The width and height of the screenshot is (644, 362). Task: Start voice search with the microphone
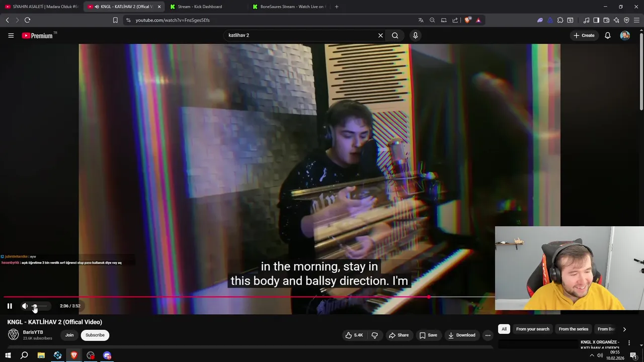tap(415, 35)
